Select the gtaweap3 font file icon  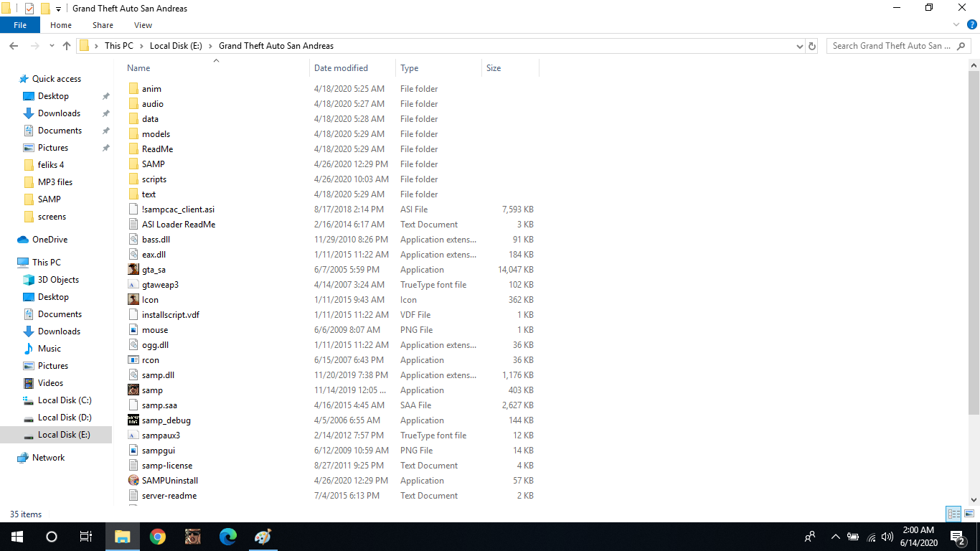tap(133, 285)
